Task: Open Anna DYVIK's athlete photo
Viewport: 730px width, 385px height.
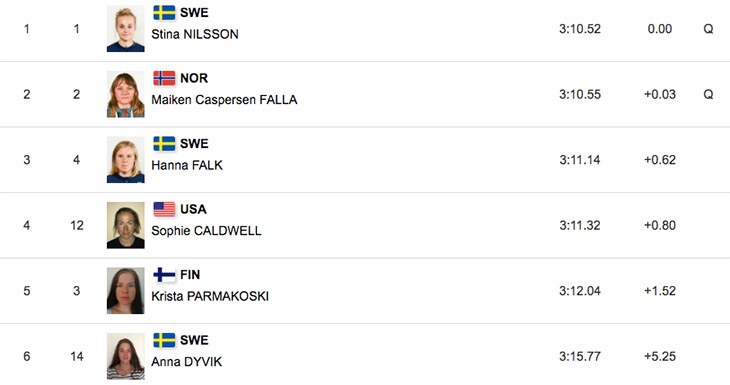Action: pos(126,357)
